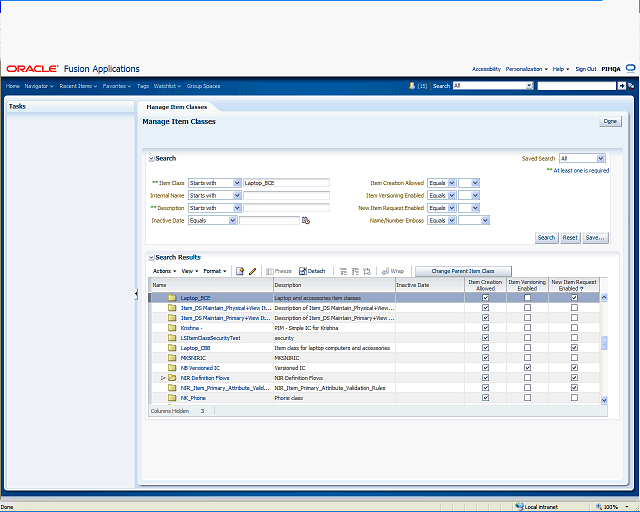Toggle Item Creation Allowed for NK_Phone
Viewport: 640px width, 512px height.
click(x=485, y=398)
